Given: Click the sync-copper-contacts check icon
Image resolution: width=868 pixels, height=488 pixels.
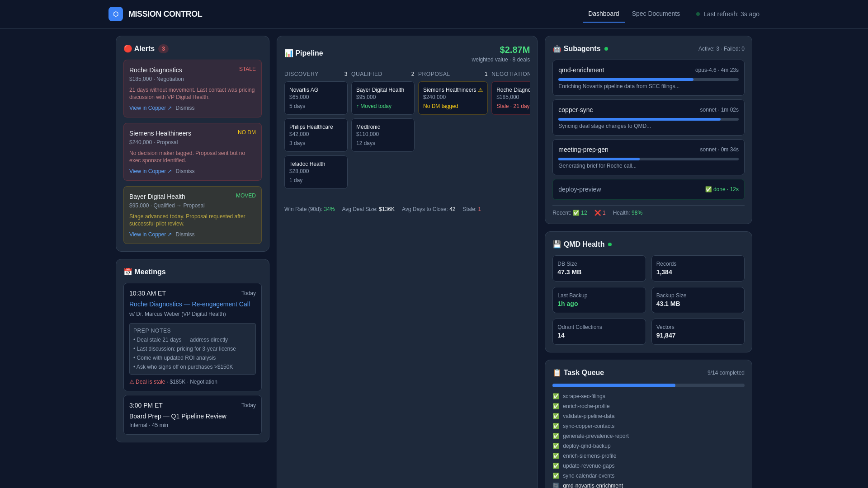Looking at the screenshot, I should point(556,426).
